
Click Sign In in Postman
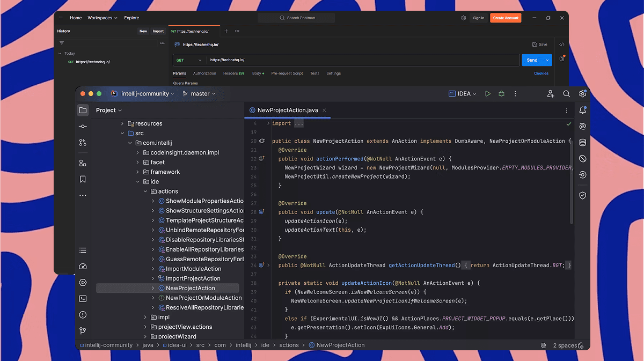[478, 18]
